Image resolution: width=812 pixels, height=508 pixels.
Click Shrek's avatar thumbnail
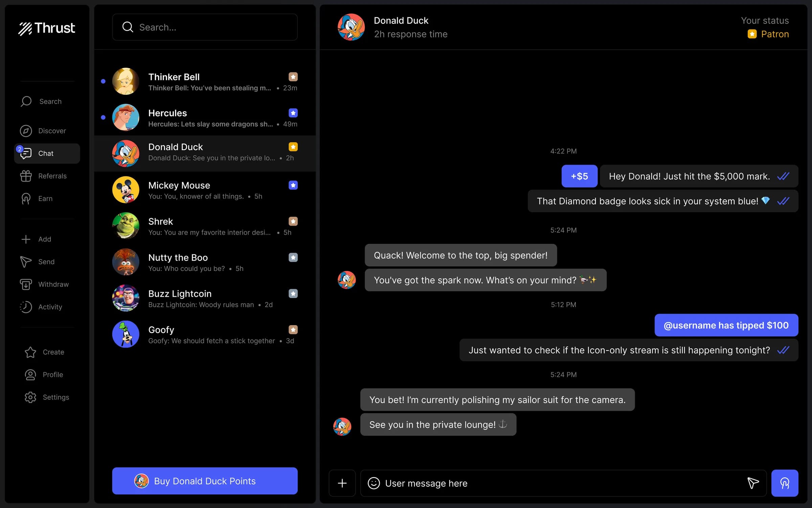[x=126, y=226]
